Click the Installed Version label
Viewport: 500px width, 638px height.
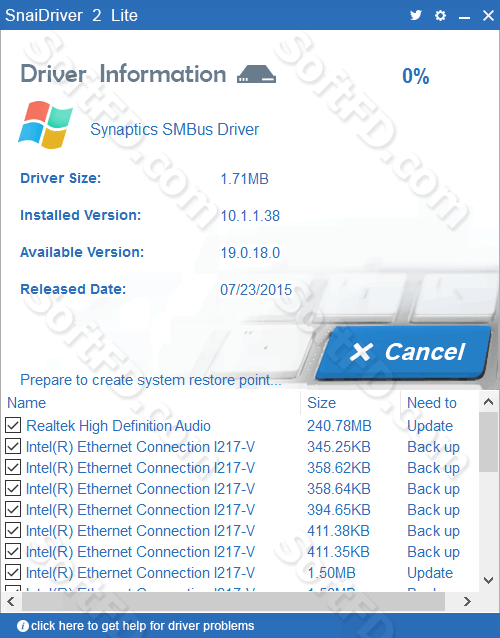(81, 215)
